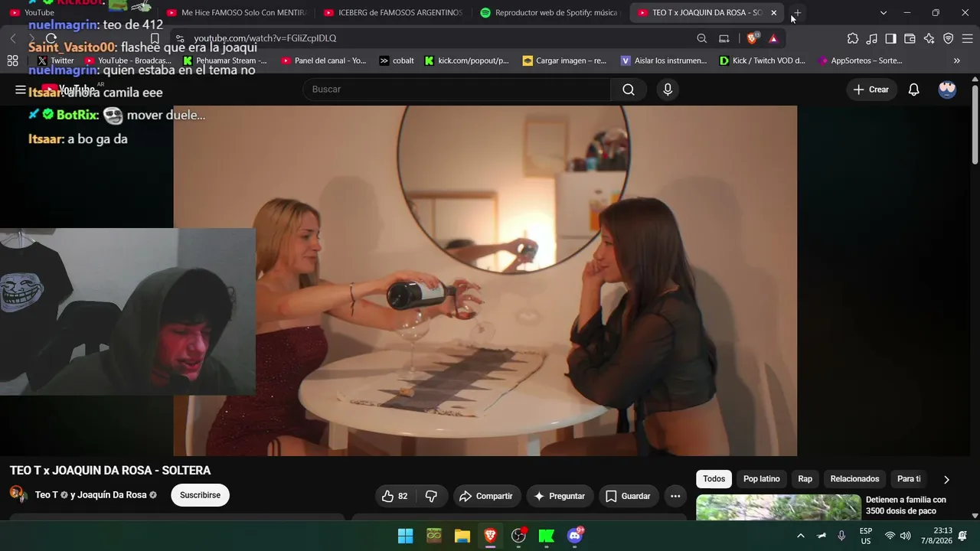The height and width of the screenshot is (551, 980).
Task: Open more actions menu under the video
Action: click(x=675, y=496)
